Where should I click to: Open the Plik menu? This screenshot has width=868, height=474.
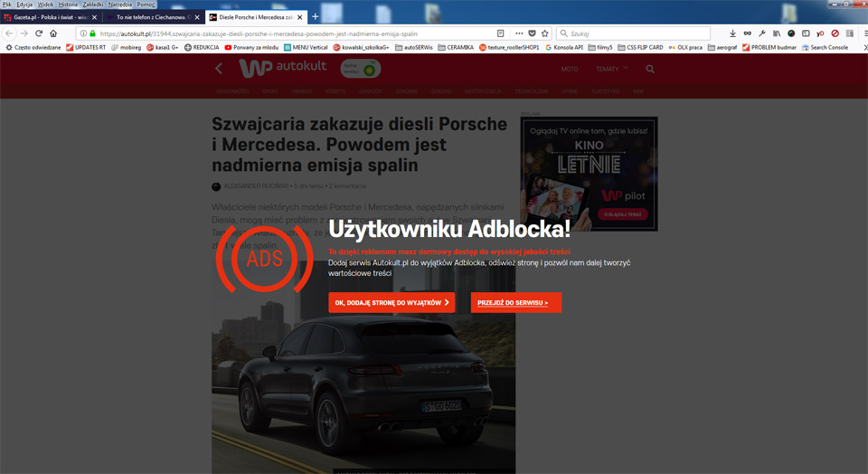click(x=7, y=5)
